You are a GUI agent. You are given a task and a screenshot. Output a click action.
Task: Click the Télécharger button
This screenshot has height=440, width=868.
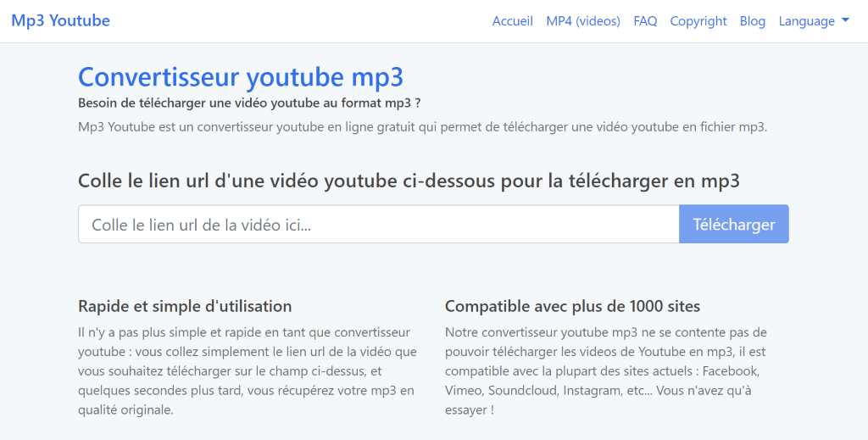733,224
